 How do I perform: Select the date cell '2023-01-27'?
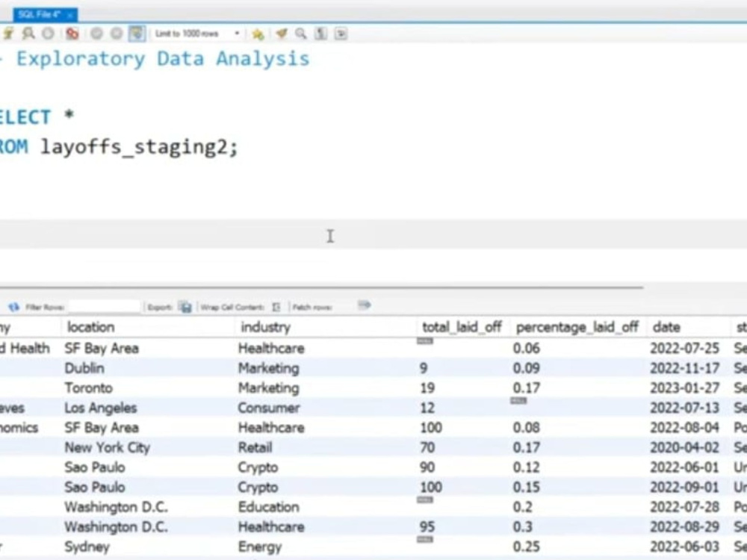tap(684, 388)
